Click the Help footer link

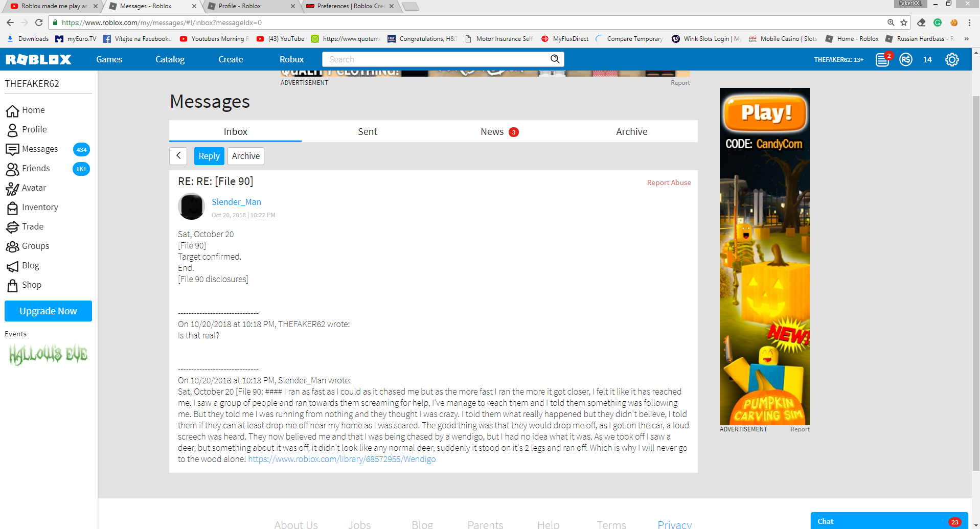point(549,525)
